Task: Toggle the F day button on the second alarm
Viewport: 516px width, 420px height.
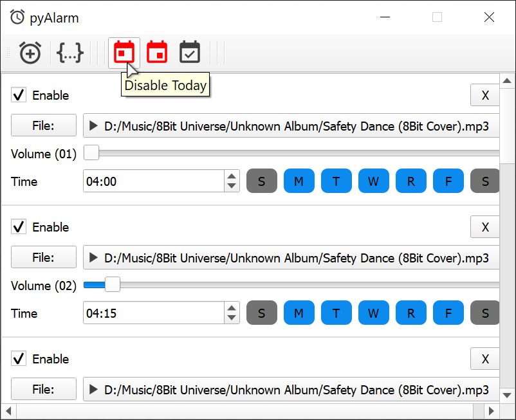Action: click(448, 313)
